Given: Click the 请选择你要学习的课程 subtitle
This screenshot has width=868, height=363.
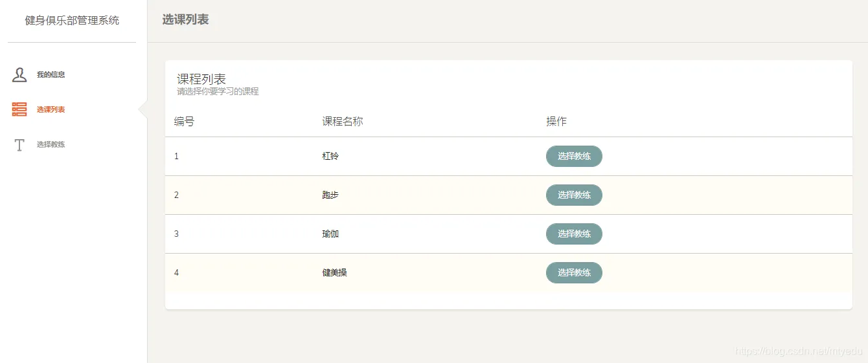Looking at the screenshot, I should 218,91.
